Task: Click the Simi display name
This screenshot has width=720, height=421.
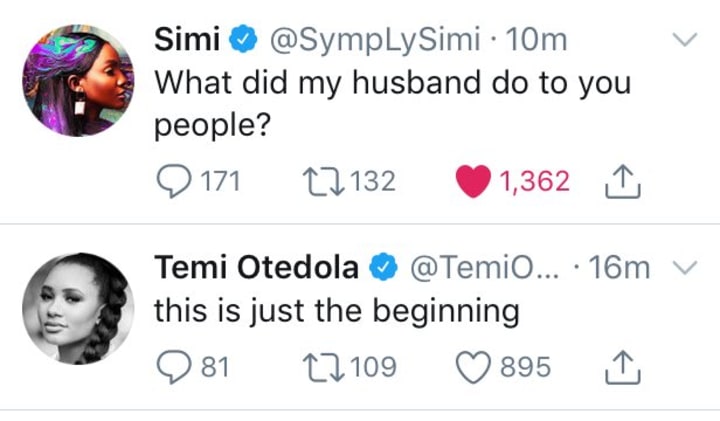Action: click(186, 41)
